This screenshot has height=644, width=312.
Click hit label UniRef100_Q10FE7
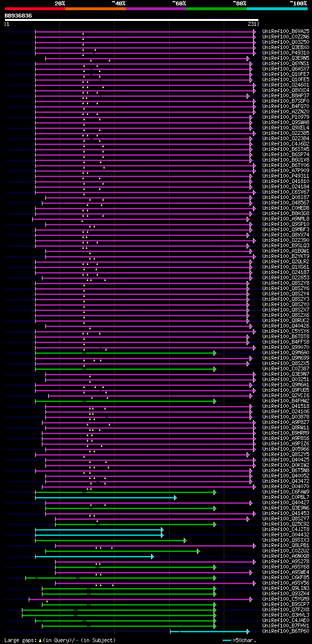click(x=286, y=74)
